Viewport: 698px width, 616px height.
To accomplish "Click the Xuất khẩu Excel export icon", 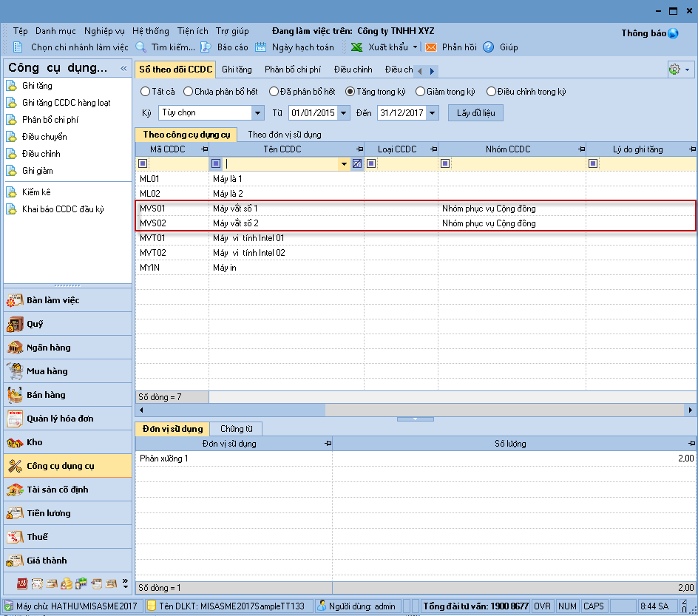I will (357, 47).
